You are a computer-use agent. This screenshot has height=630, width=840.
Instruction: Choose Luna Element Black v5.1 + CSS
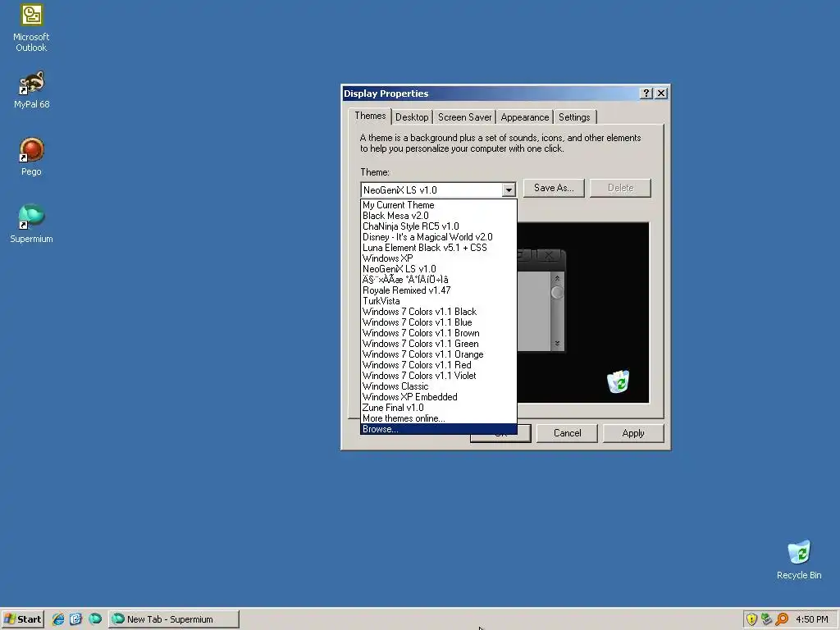pos(438,248)
